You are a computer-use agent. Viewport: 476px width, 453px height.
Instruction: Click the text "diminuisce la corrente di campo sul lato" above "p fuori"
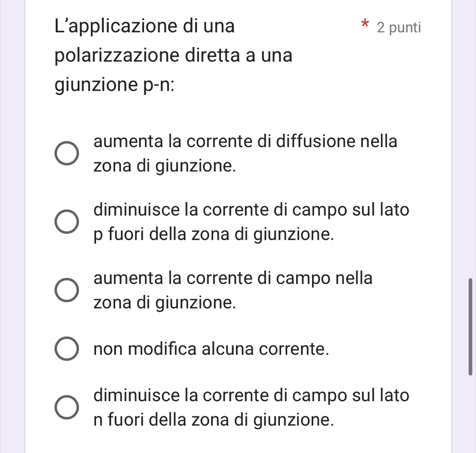point(252,210)
